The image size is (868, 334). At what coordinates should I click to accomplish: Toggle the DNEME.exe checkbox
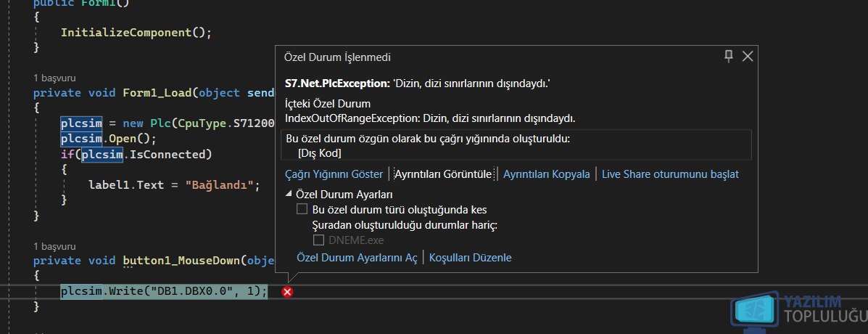(318, 240)
